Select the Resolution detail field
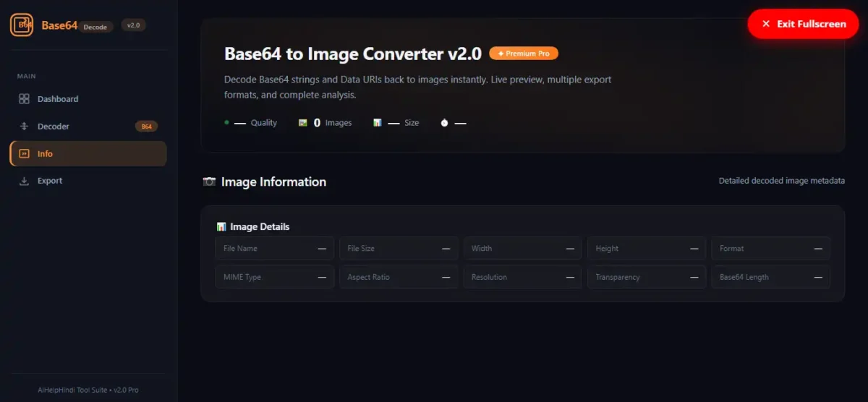Image resolution: width=868 pixels, height=402 pixels. pyautogui.click(x=523, y=277)
